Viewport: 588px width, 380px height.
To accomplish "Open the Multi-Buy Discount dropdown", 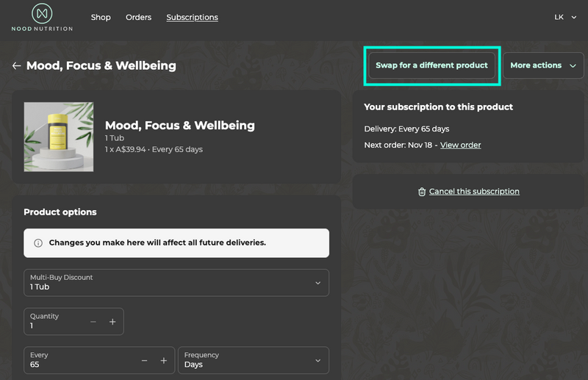I will 176,283.
